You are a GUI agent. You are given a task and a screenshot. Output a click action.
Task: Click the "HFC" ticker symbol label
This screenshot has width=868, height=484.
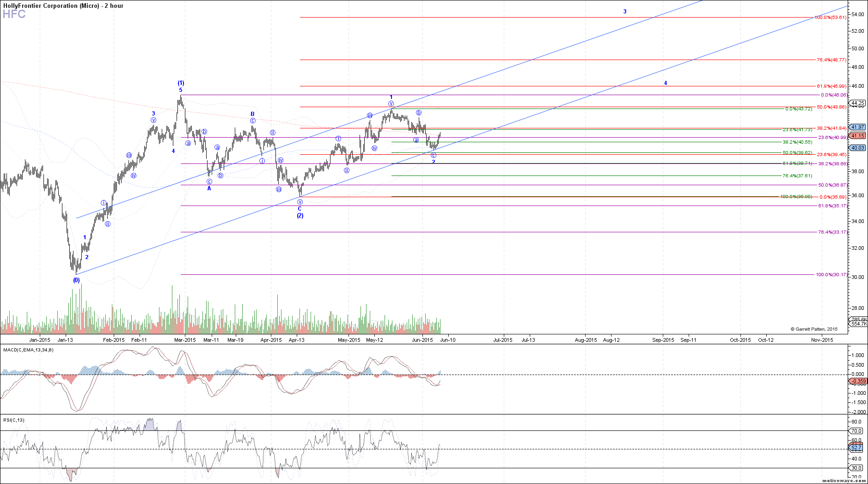[14, 14]
